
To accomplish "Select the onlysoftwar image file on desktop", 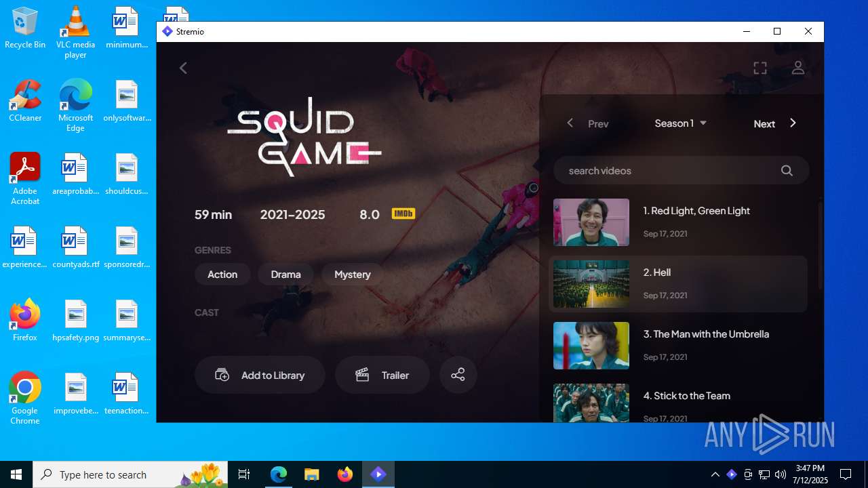I will click(127, 100).
